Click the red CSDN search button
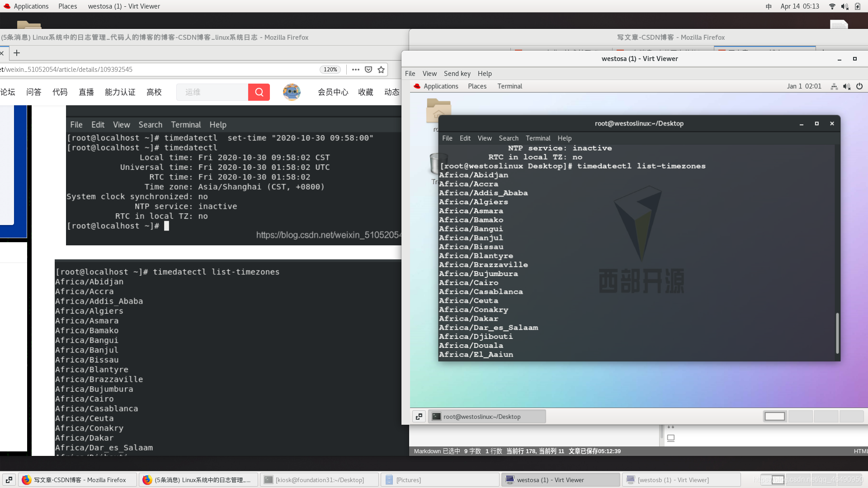The height and width of the screenshot is (488, 868). pos(259,92)
